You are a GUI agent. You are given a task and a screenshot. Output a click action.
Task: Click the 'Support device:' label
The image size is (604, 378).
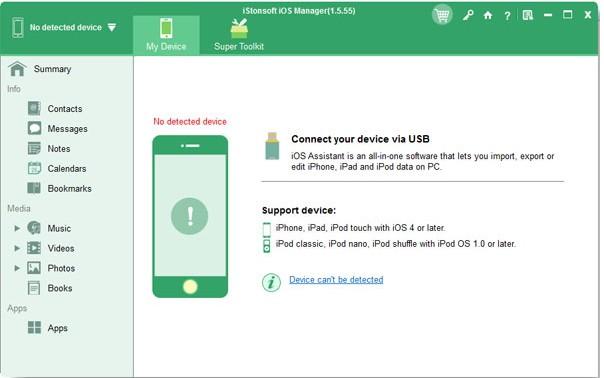pyautogui.click(x=299, y=210)
